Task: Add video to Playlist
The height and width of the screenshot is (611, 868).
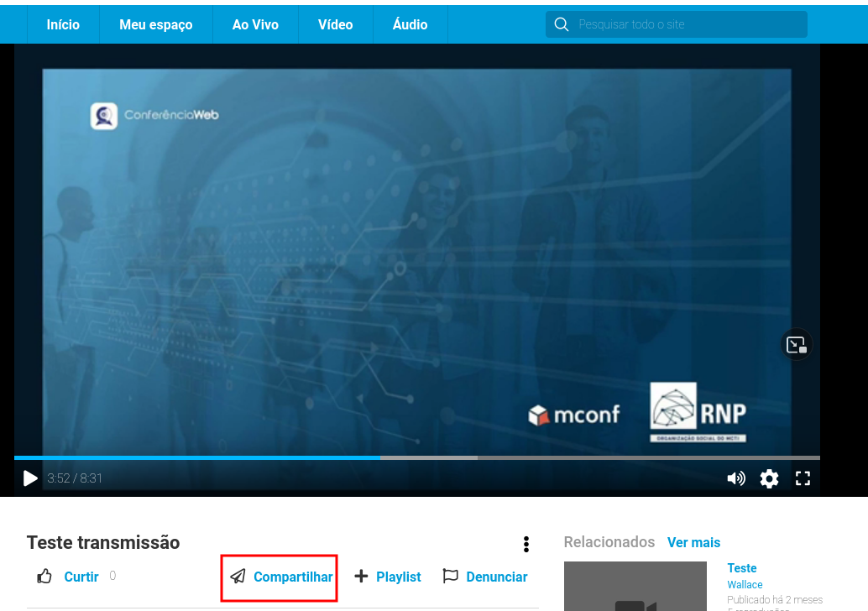Action: (399, 577)
